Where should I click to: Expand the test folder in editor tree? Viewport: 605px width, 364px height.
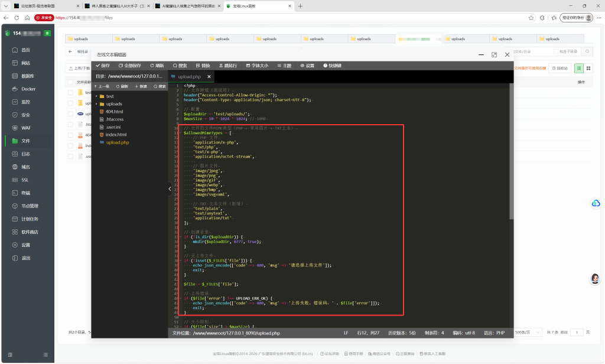click(96, 96)
